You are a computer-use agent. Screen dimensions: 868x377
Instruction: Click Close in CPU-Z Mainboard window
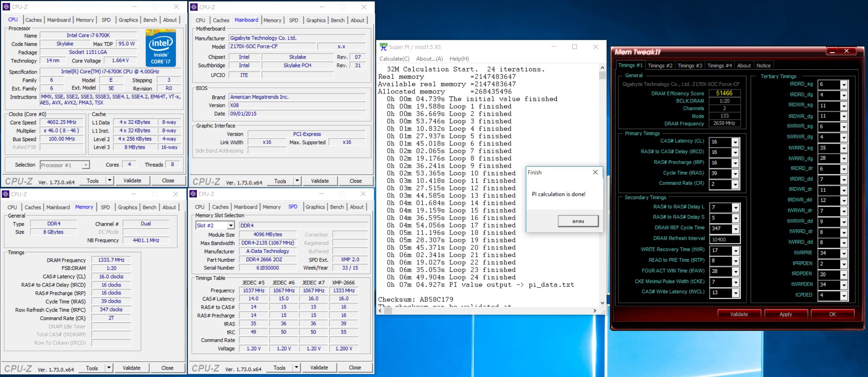coord(355,181)
